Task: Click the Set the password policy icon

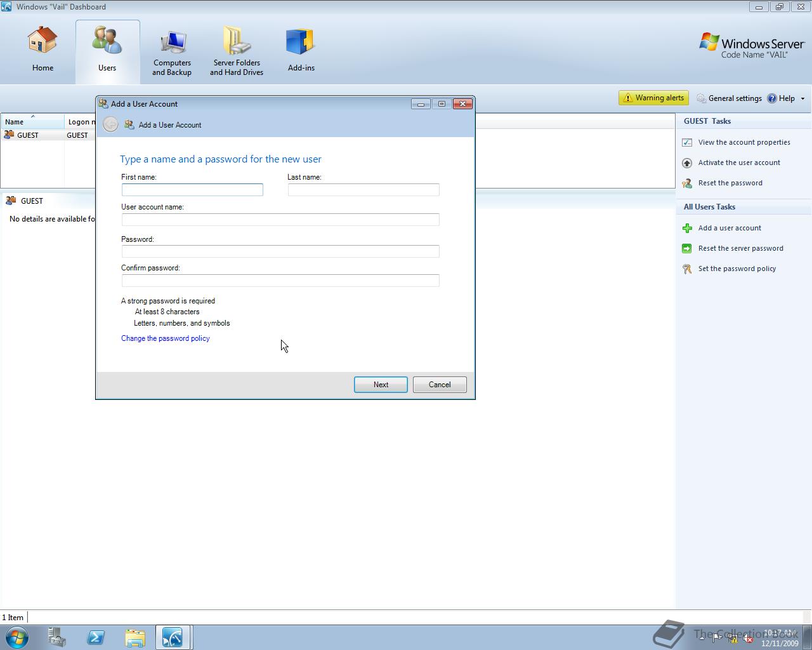Action: (687, 269)
